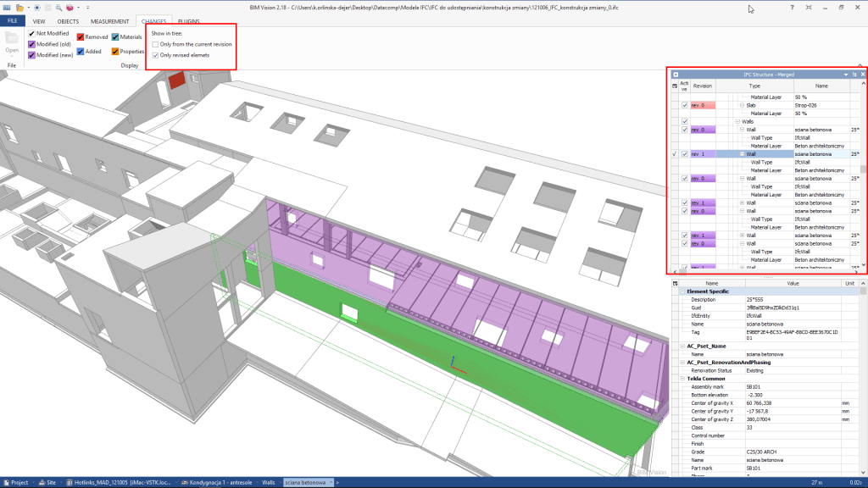Open the OBJECTS ribbon tab

[x=67, y=20]
